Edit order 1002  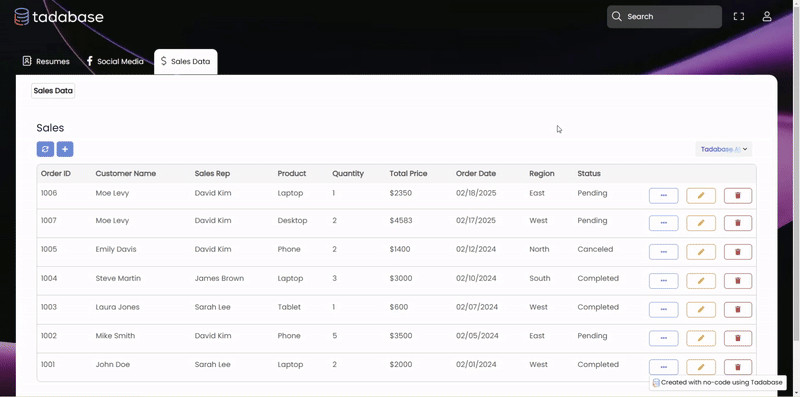coord(701,338)
